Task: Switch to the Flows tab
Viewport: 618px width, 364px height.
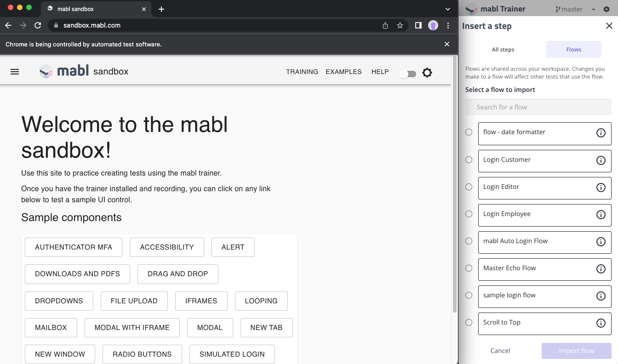Action: [574, 49]
